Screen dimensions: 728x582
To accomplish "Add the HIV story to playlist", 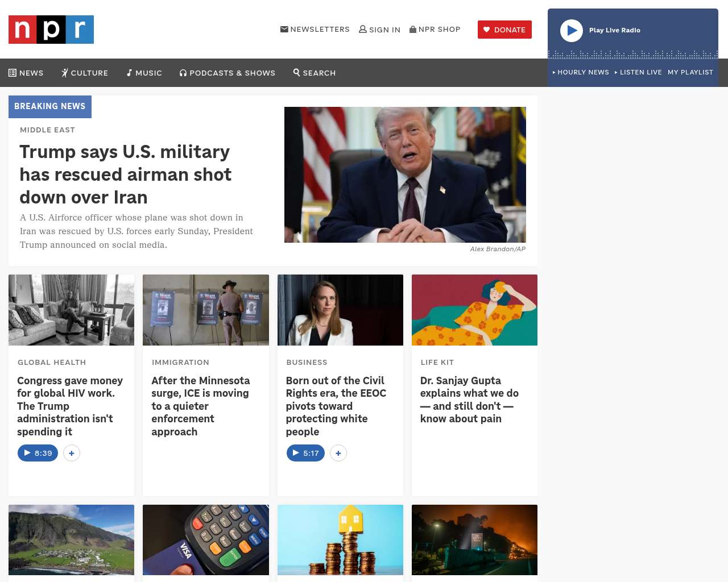I will (x=72, y=453).
